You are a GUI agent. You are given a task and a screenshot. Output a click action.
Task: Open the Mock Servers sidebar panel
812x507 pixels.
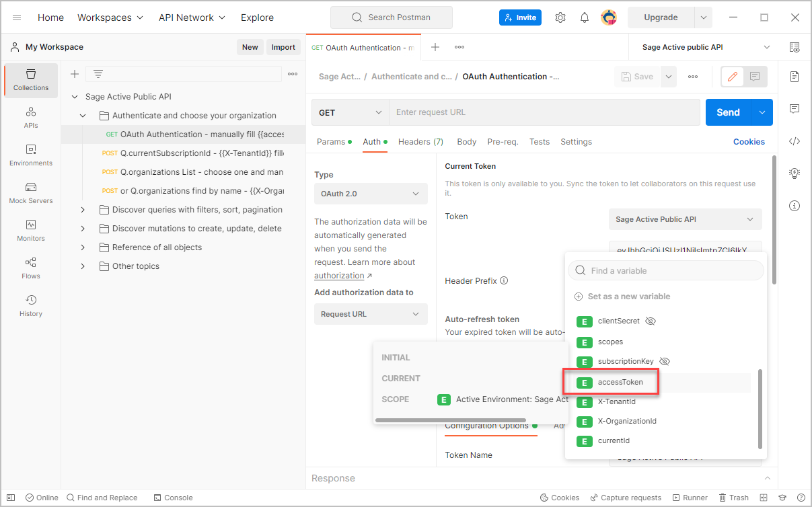pyautogui.click(x=31, y=193)
